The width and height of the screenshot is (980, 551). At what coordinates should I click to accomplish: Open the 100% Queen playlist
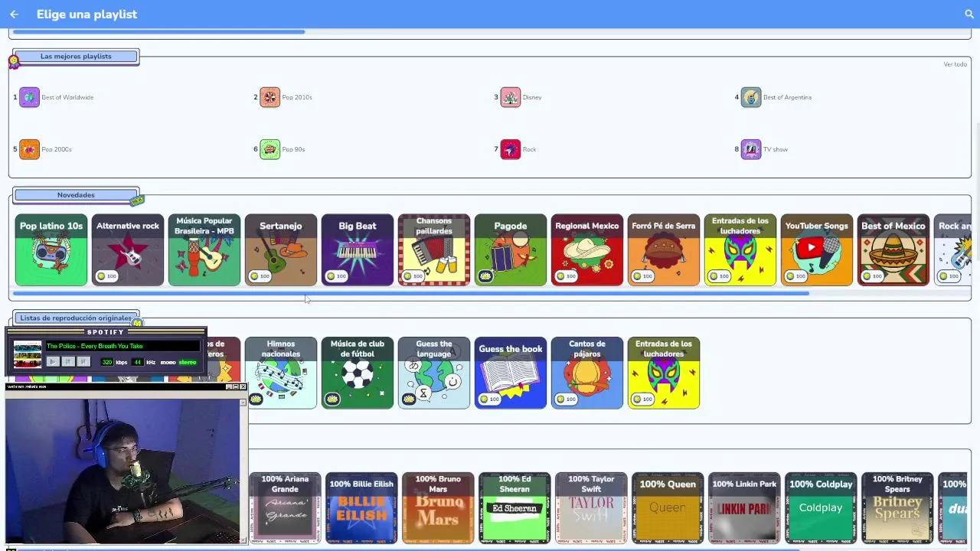click(668, 508)
